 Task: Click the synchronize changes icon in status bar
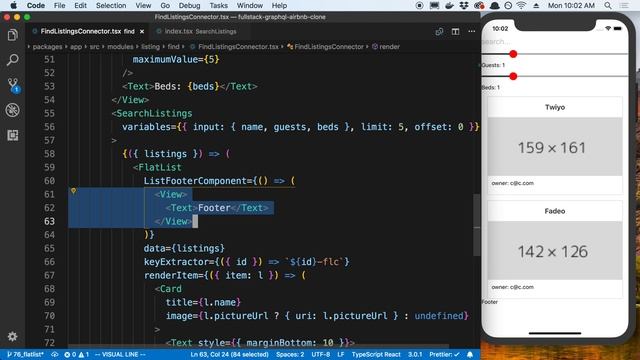coord(54,354)
